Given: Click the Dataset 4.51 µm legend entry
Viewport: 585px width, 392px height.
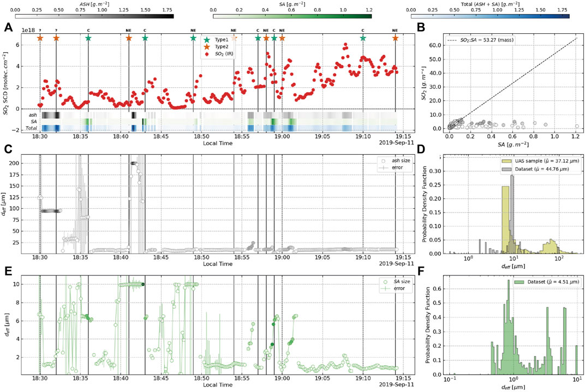Looking at the screenshot, I should point(547,282).
